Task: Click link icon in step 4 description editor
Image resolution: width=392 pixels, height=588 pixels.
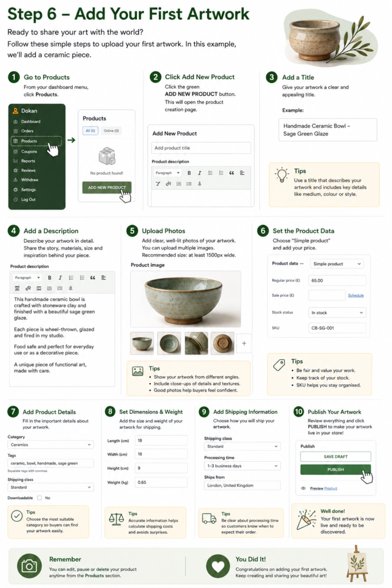Action: pos(28,288)
